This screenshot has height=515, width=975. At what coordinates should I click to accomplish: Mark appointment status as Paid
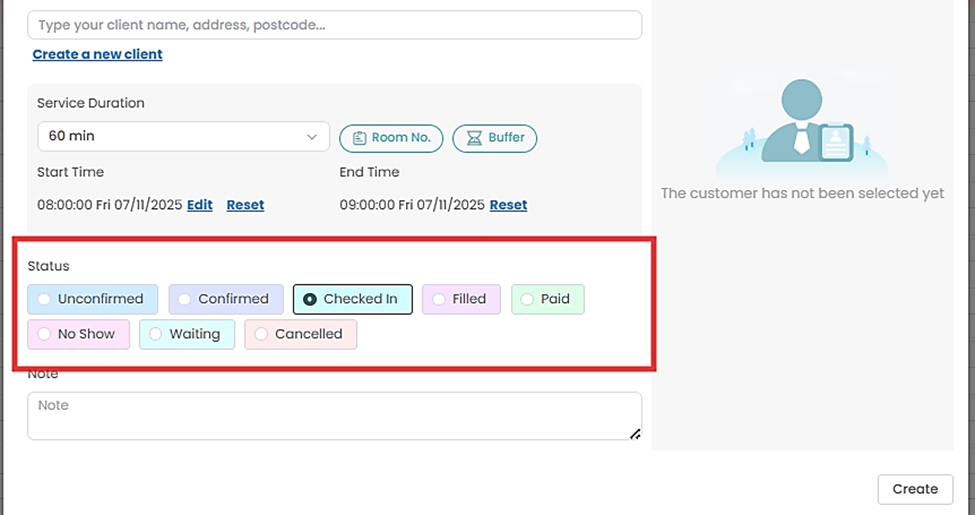pyautogui.click(x=547, y=299)
